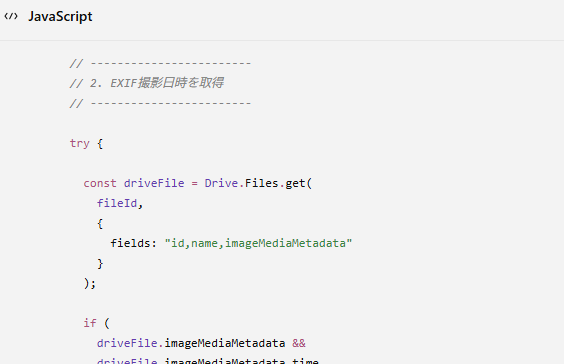
Task: Click the string "id,name,imageMediaMetadata"
Action: click(x=258, y=243)
